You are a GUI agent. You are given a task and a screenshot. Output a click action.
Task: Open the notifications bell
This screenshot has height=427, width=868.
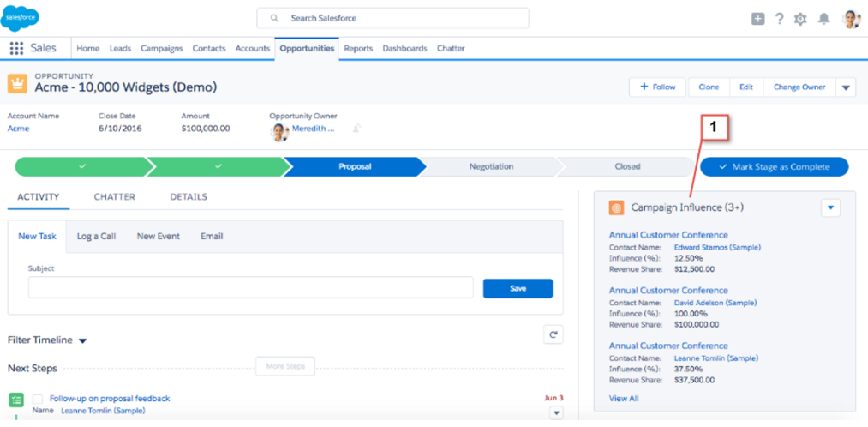(x=824, y=19)
